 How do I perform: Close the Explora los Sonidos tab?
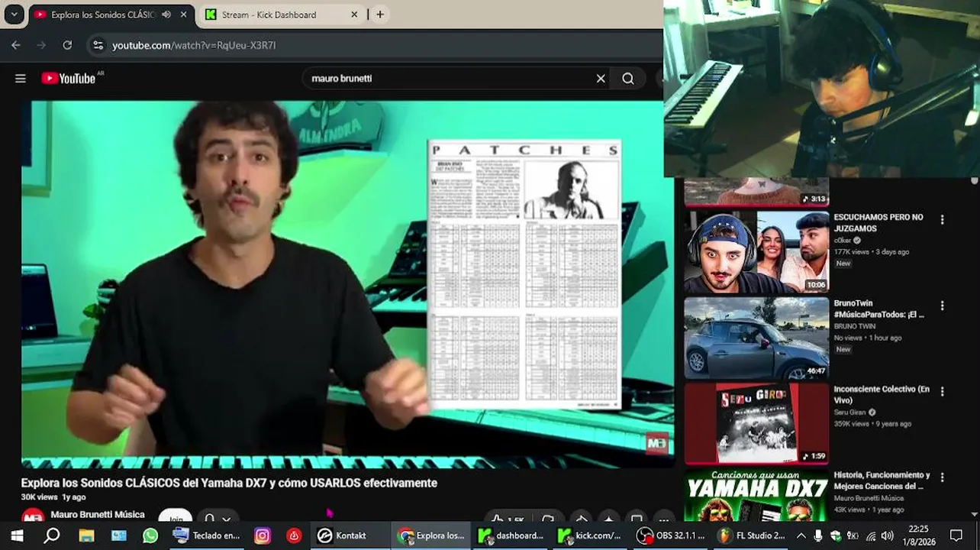coord(184,15)
